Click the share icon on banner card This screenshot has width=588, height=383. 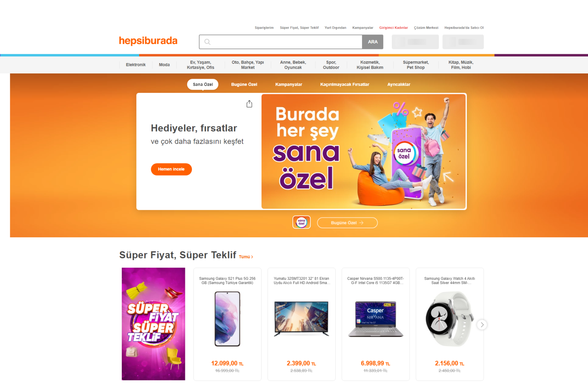[x=249, y=104]
